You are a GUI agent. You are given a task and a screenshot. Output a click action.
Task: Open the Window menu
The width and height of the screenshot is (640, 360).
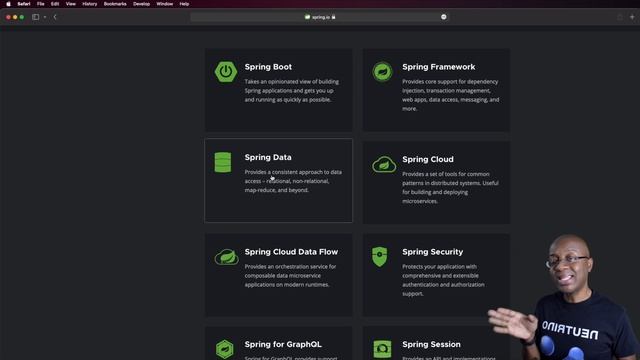[x=164, y=4]
